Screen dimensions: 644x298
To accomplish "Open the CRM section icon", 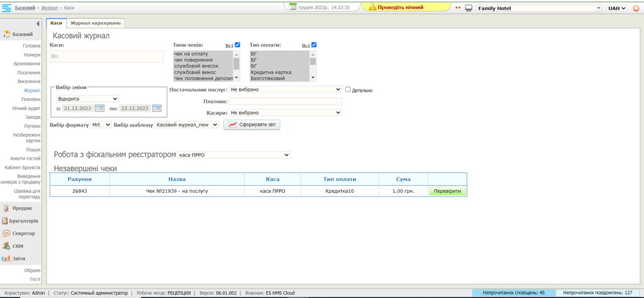I will click(6, 246).
